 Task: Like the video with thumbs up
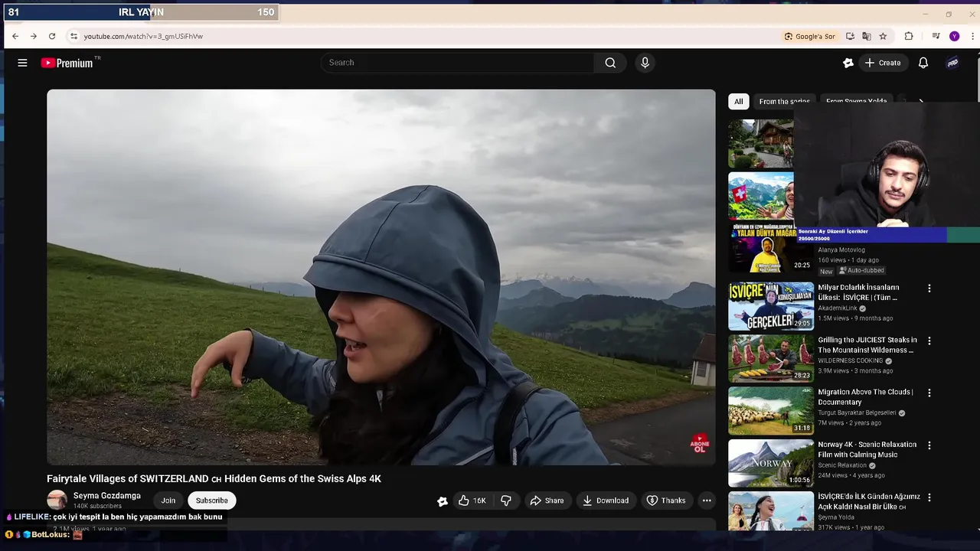tap(472, 500)
